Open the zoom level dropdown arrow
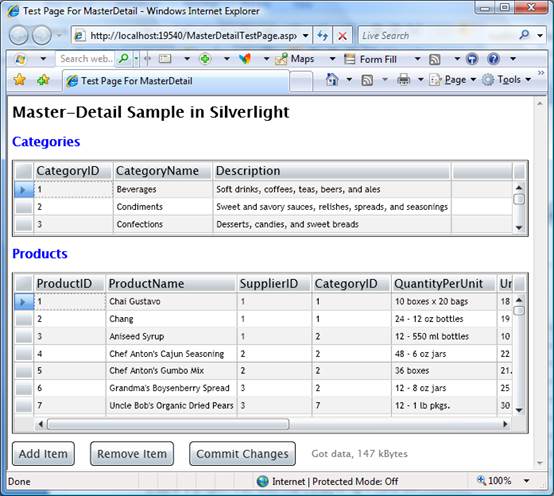The image size is (554, 496). (x=527, y=481)
